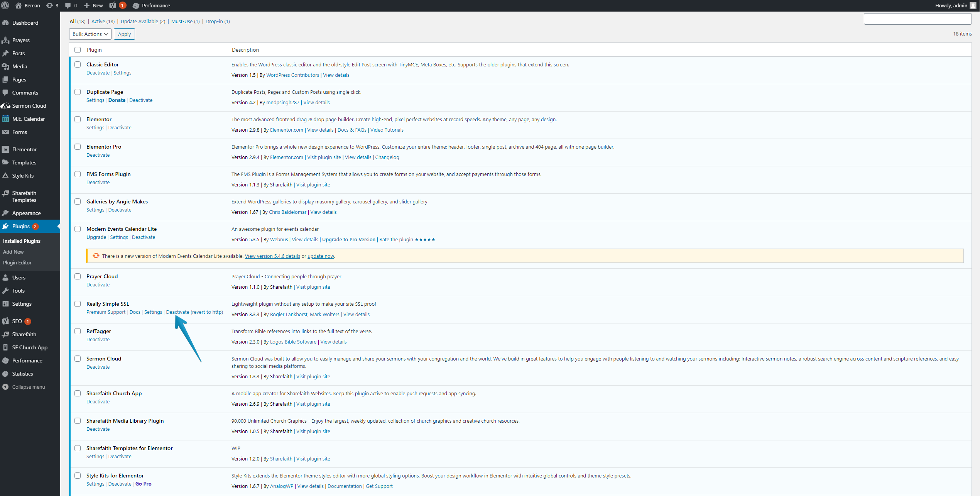Open Elementor Video Tutorials link
This screenshot has width=980, height=496.
pyautogui.click(x=387, y=130)
